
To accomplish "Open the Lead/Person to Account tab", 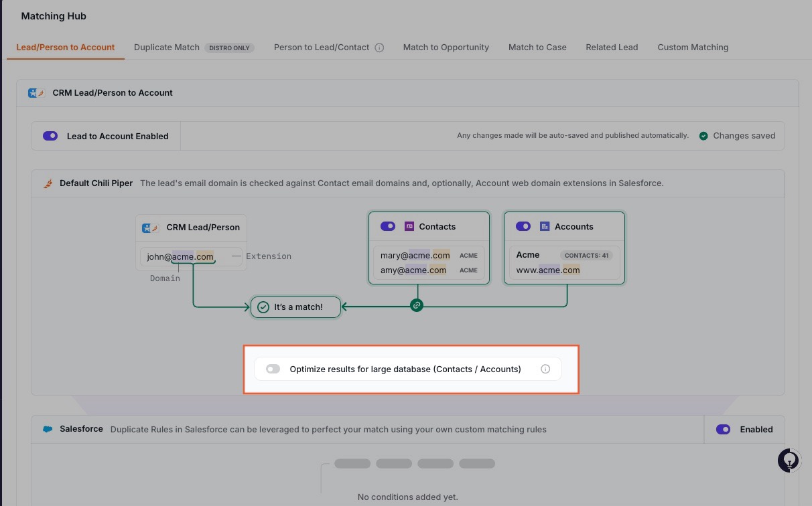I will coord(66,48).
